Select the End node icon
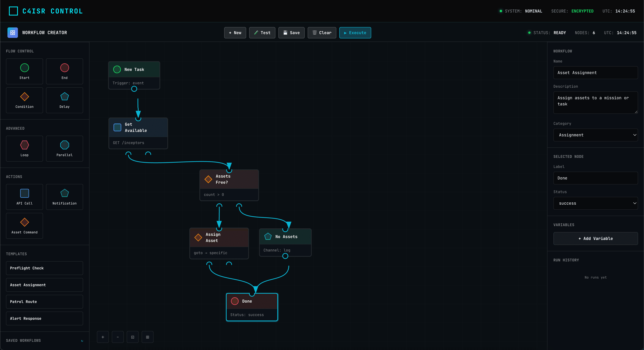 pos(64,71)
